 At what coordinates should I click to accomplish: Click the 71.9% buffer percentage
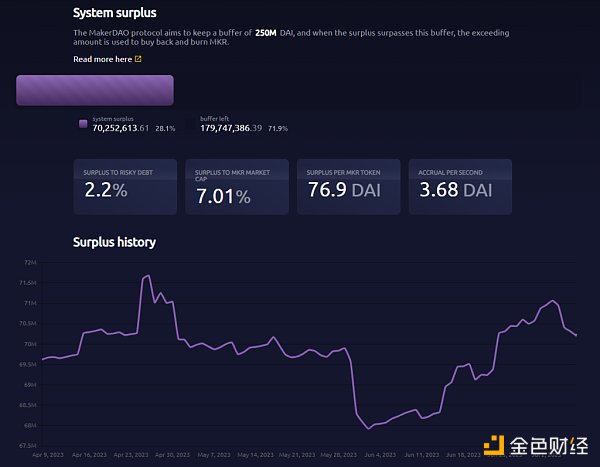(x=278, y=129)
